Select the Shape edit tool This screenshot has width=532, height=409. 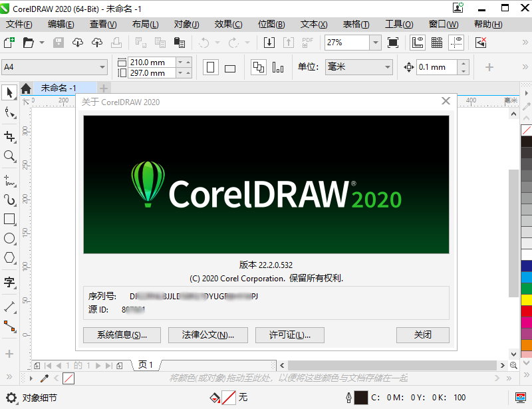[x=9, y=112]
